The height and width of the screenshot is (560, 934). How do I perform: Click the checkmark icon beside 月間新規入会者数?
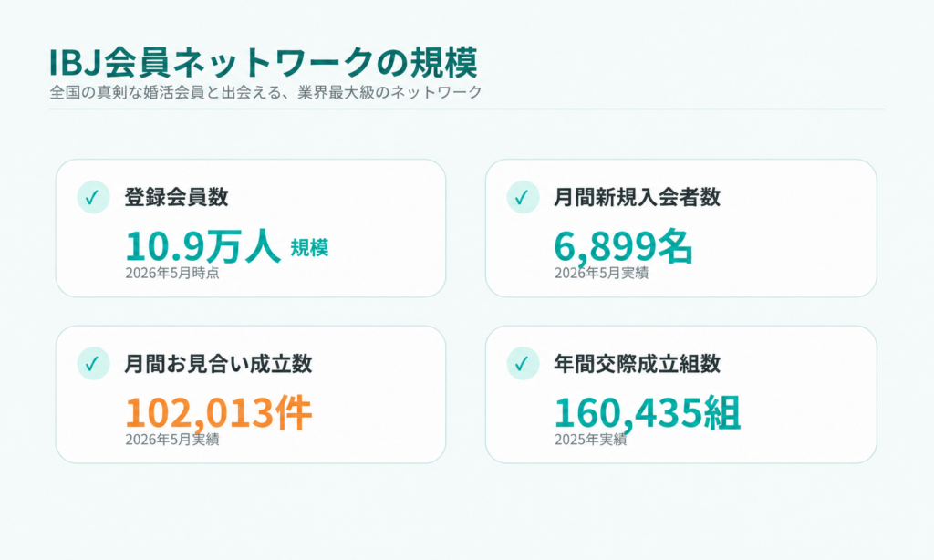click(523, 197)
